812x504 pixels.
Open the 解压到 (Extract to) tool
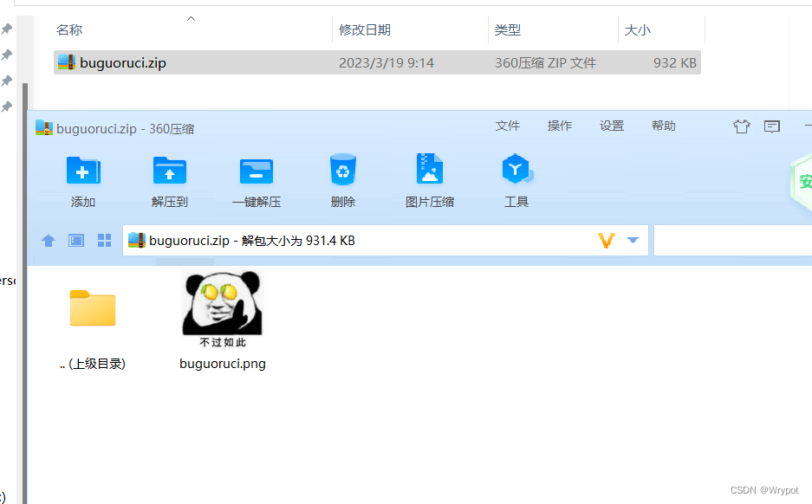[x=169, y=179]
